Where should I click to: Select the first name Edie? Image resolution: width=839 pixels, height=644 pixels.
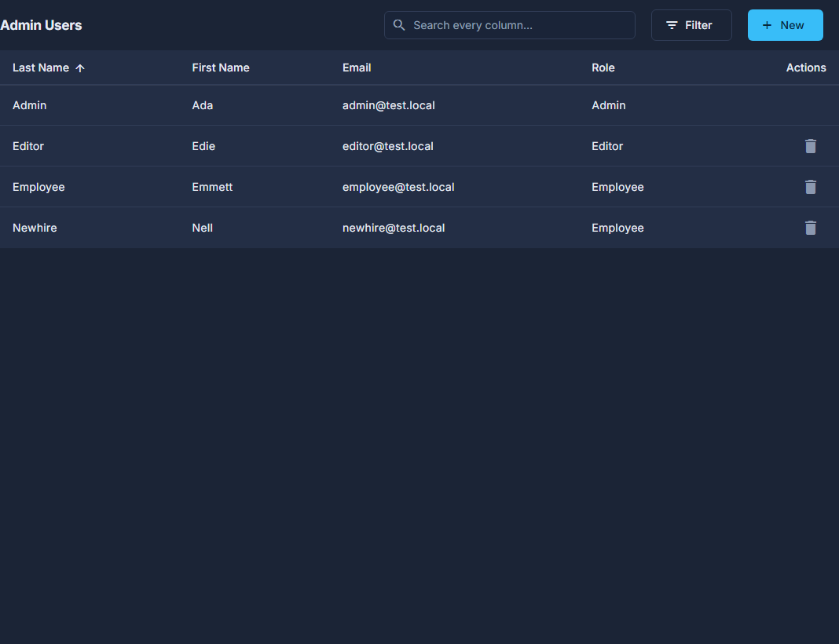(x=203, y=146)
